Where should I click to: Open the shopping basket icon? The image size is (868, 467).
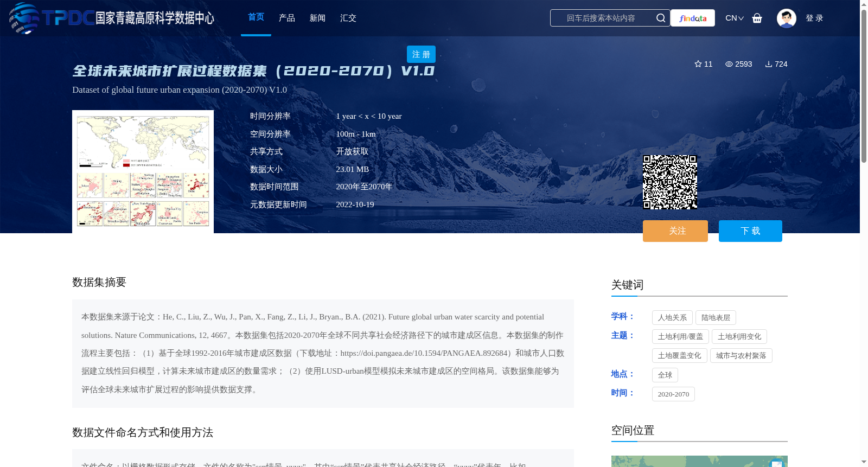757,18
